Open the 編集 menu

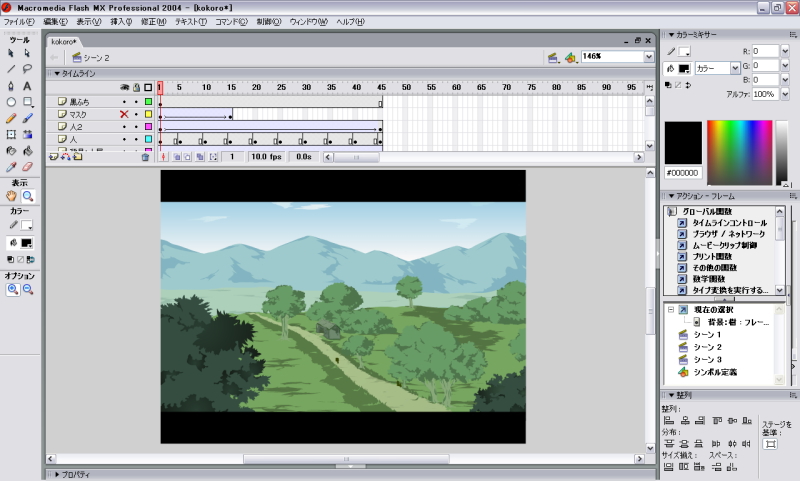point(55,22)
